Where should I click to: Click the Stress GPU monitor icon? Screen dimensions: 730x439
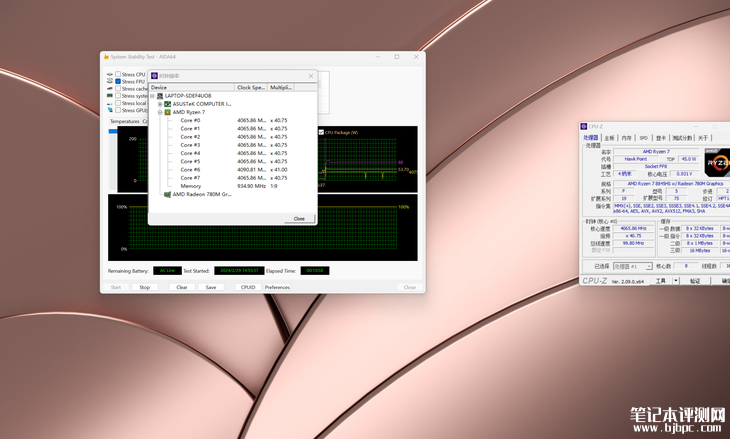point(110,110)
